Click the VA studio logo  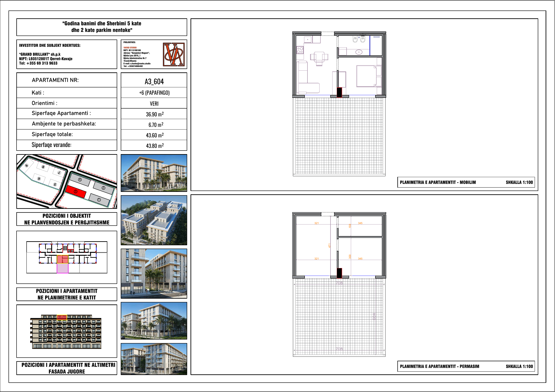(x=174, y=54)
